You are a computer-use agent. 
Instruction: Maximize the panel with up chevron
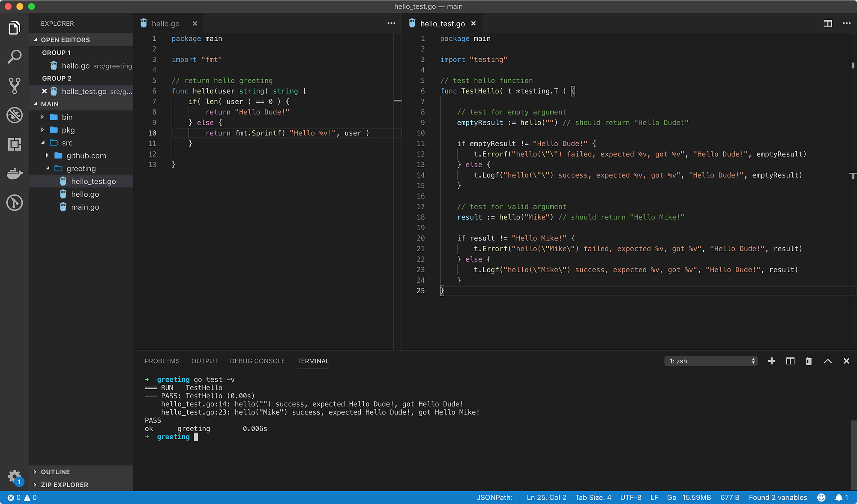point(828,361)
